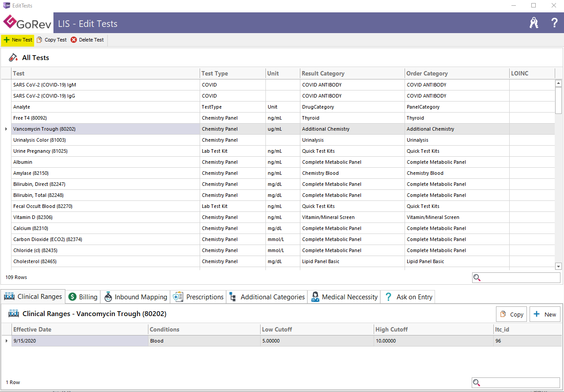564x392 pixels.
Task: Switch to the Billing tab
Action: point(83,297)
